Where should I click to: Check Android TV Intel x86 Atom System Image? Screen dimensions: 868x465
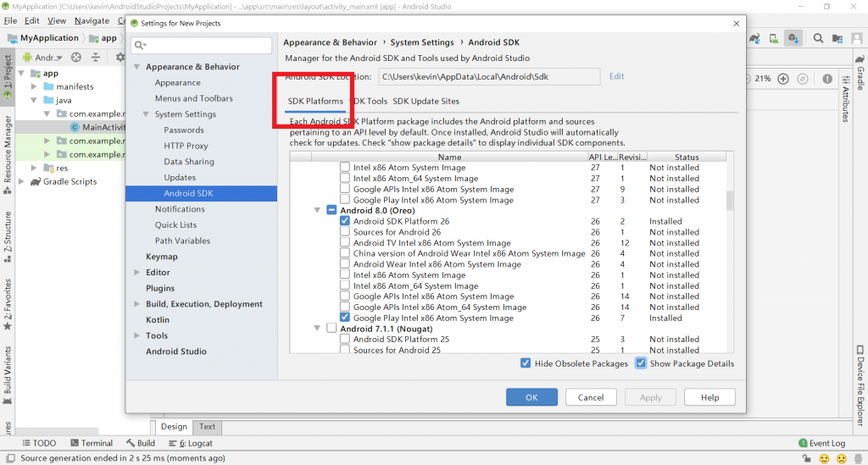point(345,242)
